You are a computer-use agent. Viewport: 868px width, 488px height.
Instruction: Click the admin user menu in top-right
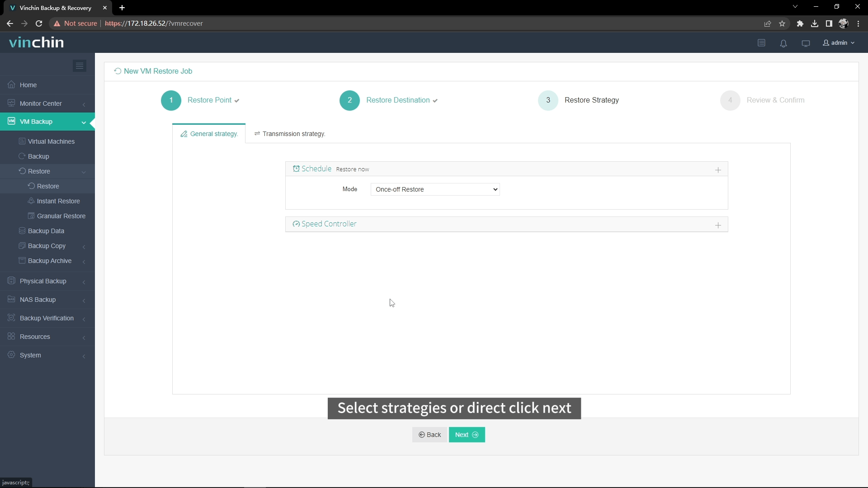(839, 42)
